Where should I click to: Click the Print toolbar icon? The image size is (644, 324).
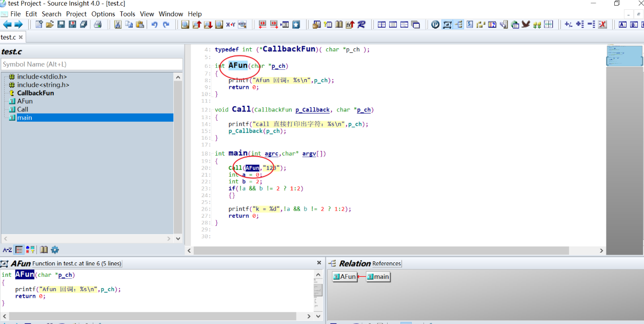[x=97, y=24]
